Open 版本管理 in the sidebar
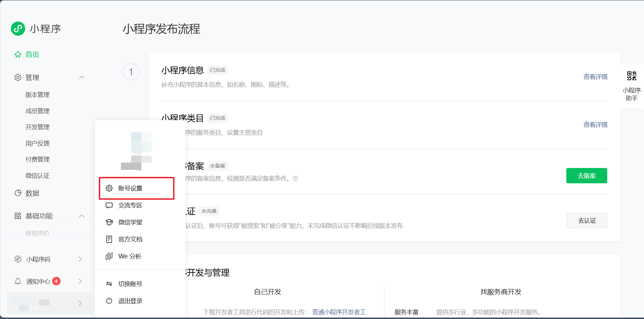 point(37,95)
